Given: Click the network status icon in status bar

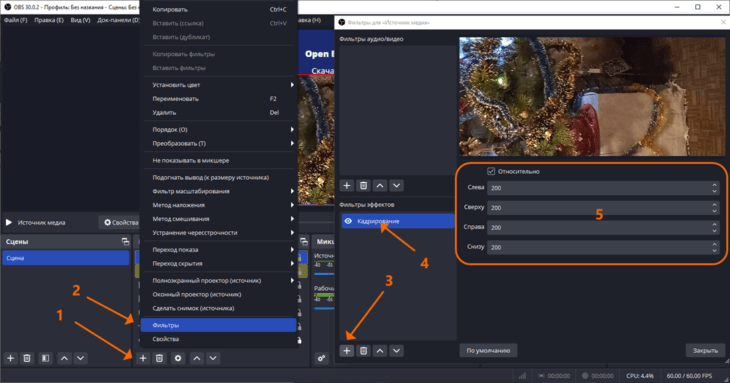Looking at the screenshot, I should (x=522, y=376).
